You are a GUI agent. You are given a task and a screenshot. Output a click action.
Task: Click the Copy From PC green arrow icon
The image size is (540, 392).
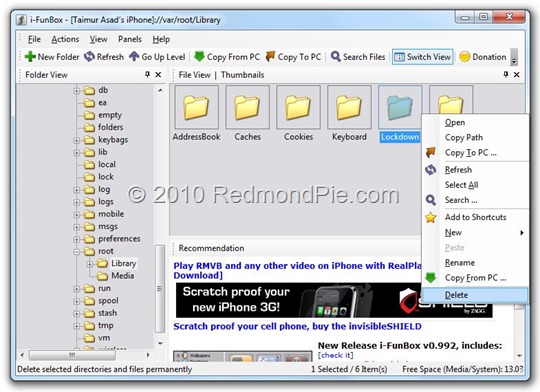[x=199, y=56]
